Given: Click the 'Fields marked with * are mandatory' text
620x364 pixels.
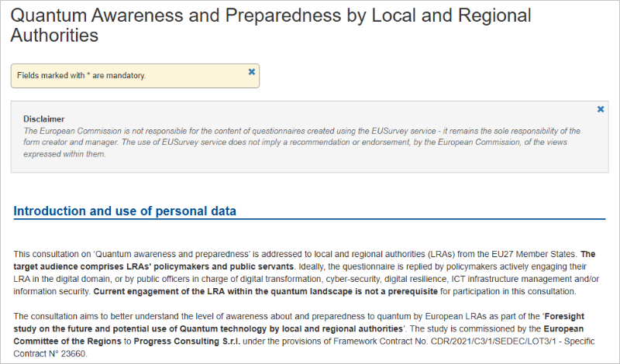Looking at the screenshot, I should (81, 76).
